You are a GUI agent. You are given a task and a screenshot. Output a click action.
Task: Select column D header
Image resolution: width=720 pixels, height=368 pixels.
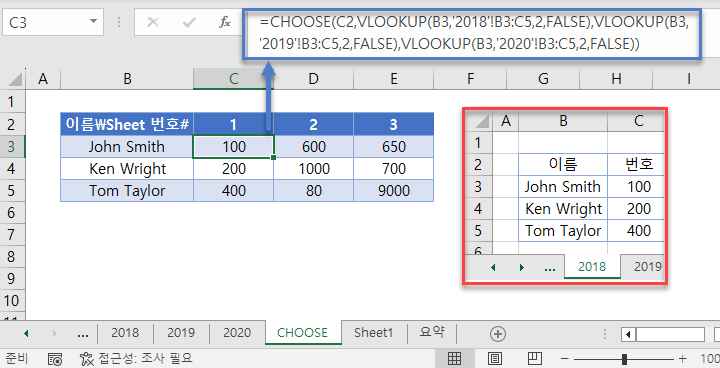coord(313,79)
